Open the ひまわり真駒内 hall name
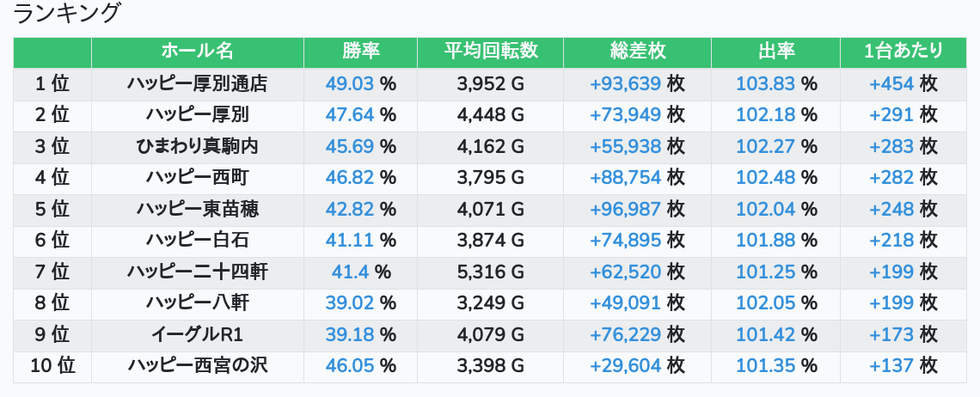Screen dimensions: 980x397 point(198,146)
